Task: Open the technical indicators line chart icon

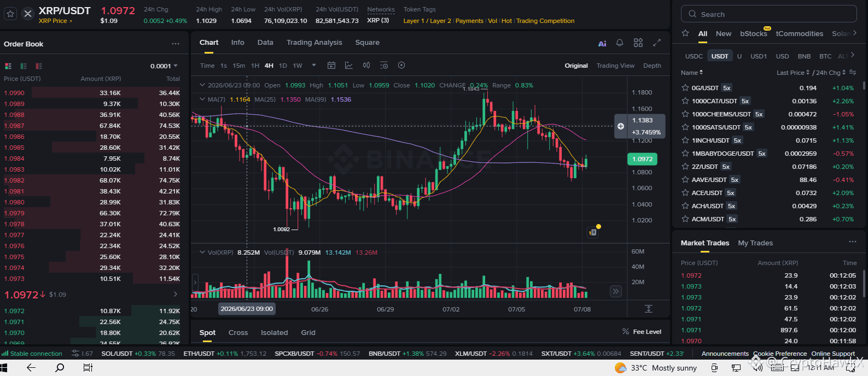Action: [349, 66]
